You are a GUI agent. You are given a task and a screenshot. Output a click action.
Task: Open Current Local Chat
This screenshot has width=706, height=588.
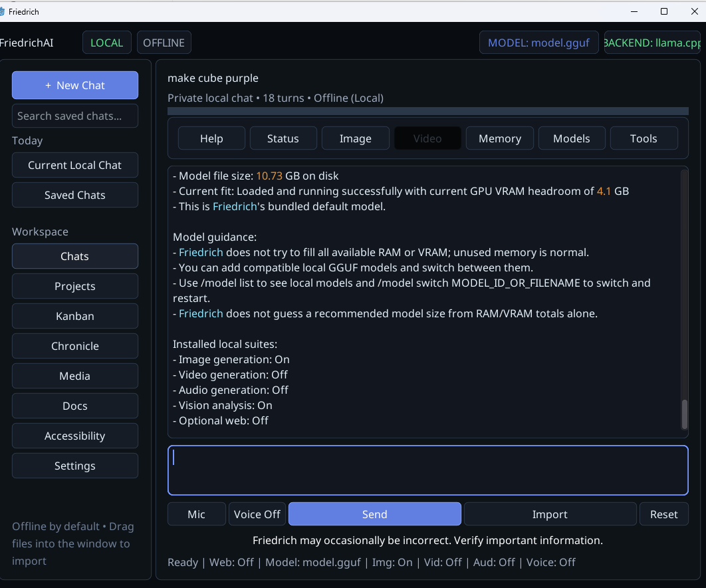(74, 166)
